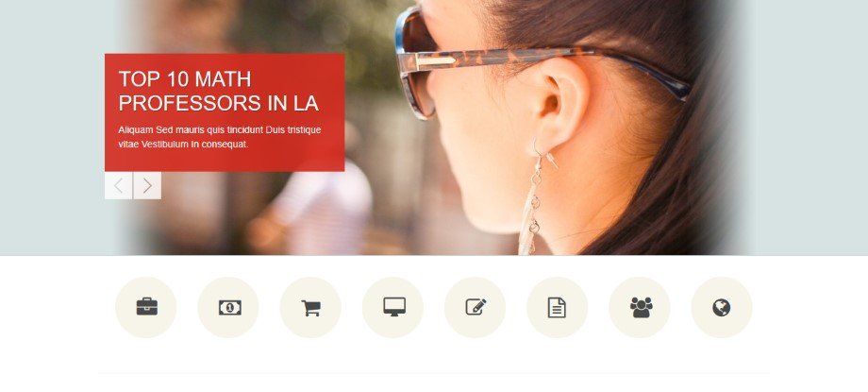868x392 pixels.
Task: Click the Aliquam Sed mauris caption text
Action: click(220, 137)
